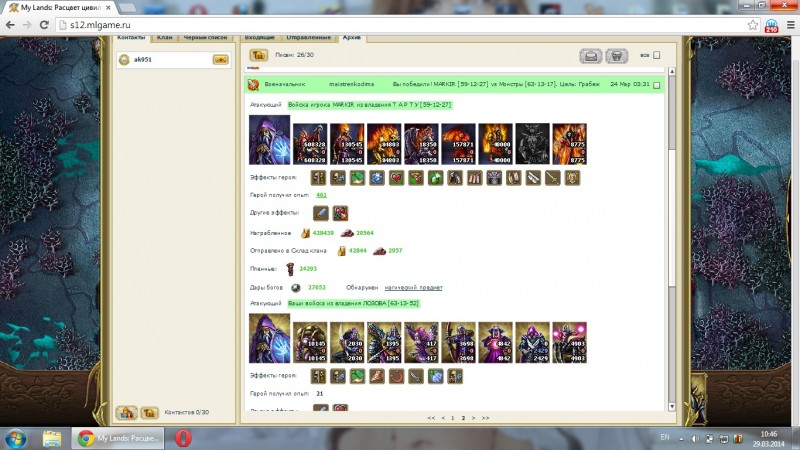Image resolution: width=800 pixels, height=450 pixels.
Task: Switch to the Клан tab
Action: coord(164,38)
